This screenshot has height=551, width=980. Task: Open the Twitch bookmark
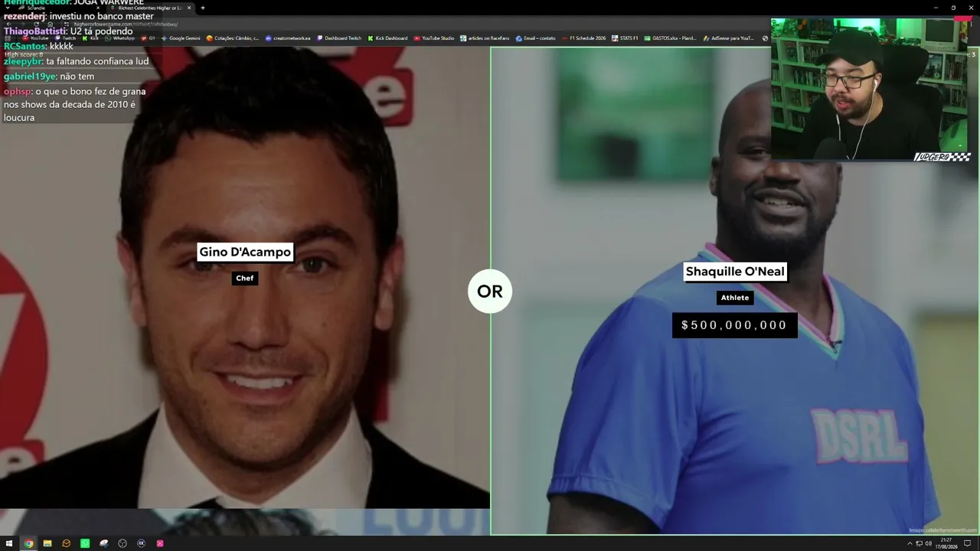pos(66,38)
